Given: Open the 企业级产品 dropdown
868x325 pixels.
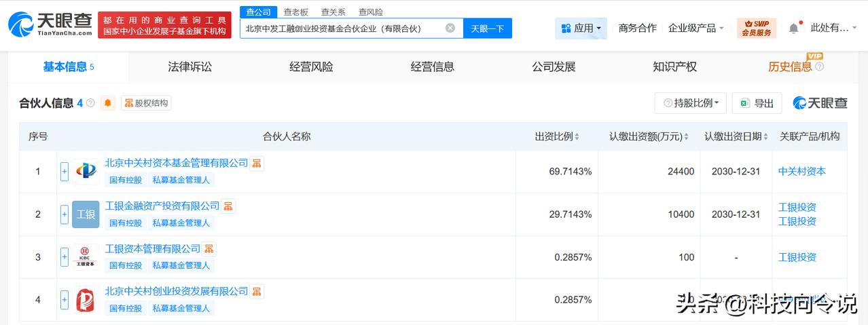Looking at the screenshot, I should coord(696,28).
